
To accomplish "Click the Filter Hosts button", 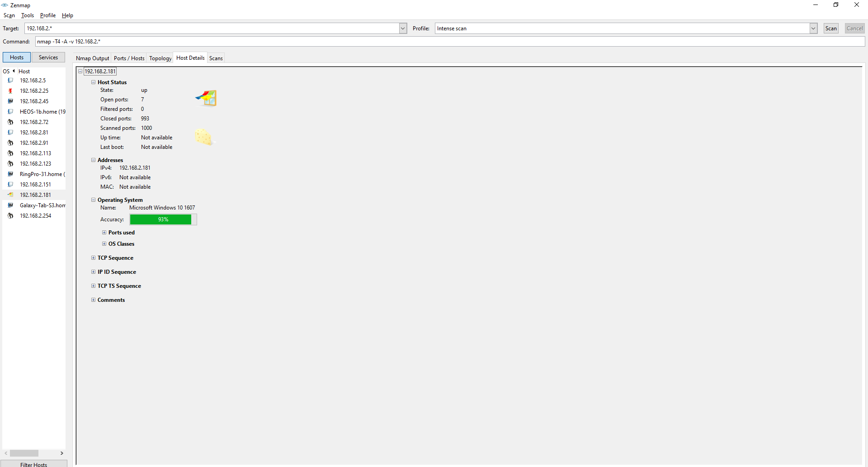I will pos(34,464).
